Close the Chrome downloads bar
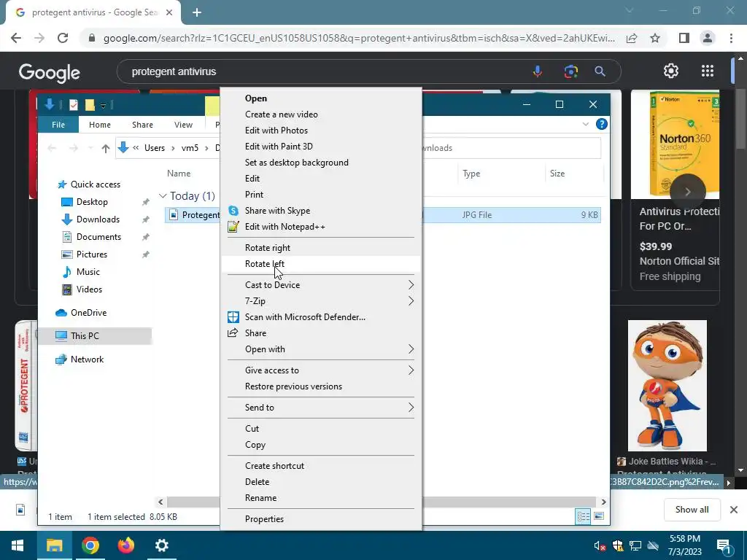 tap(734, 510)
